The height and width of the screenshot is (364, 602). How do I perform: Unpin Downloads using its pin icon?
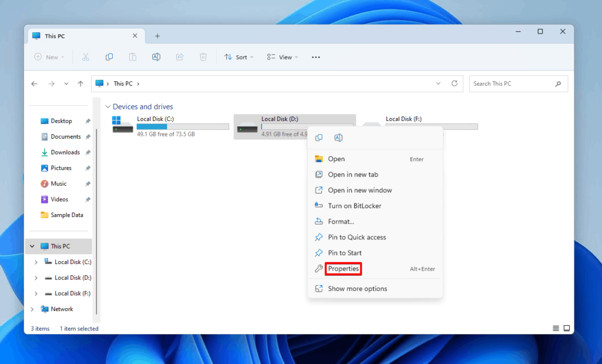pos(88,152)
